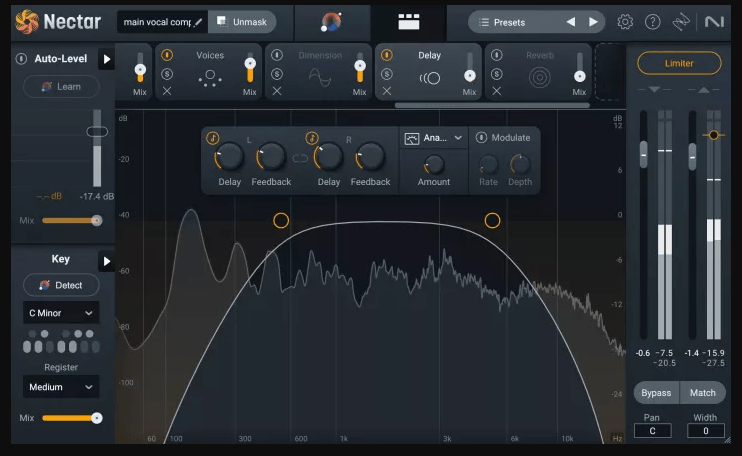Image resolution: width=742 pixels, height=456 pixels.
Task: Toggle Voices module power button
Action: [167, 55]
